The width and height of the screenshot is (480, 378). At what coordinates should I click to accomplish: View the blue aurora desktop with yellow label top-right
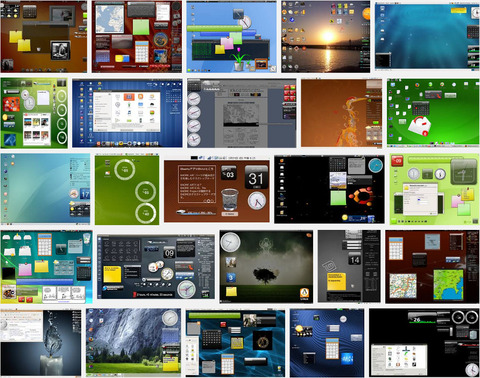pos(427,36)
